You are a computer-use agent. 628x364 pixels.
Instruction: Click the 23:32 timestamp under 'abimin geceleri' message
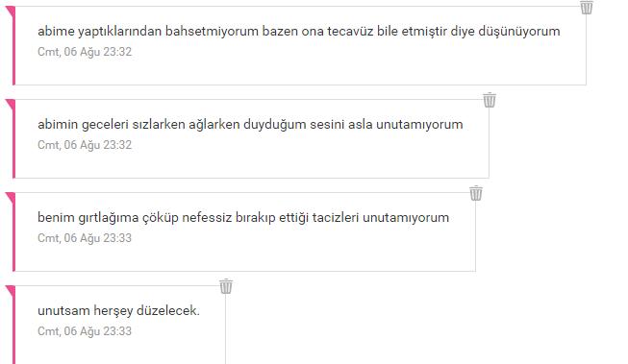click(x=85, y=145)
